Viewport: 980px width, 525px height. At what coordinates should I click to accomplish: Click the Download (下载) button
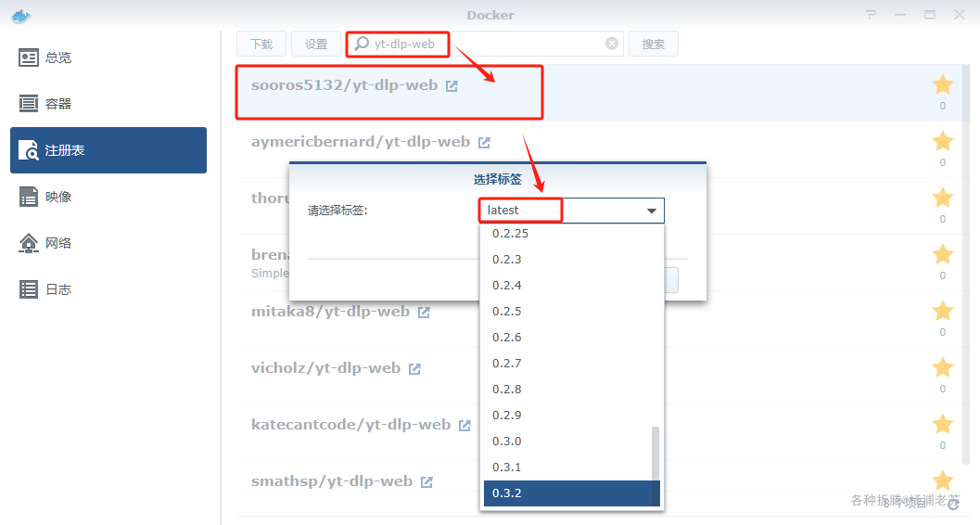click(261, 45)
